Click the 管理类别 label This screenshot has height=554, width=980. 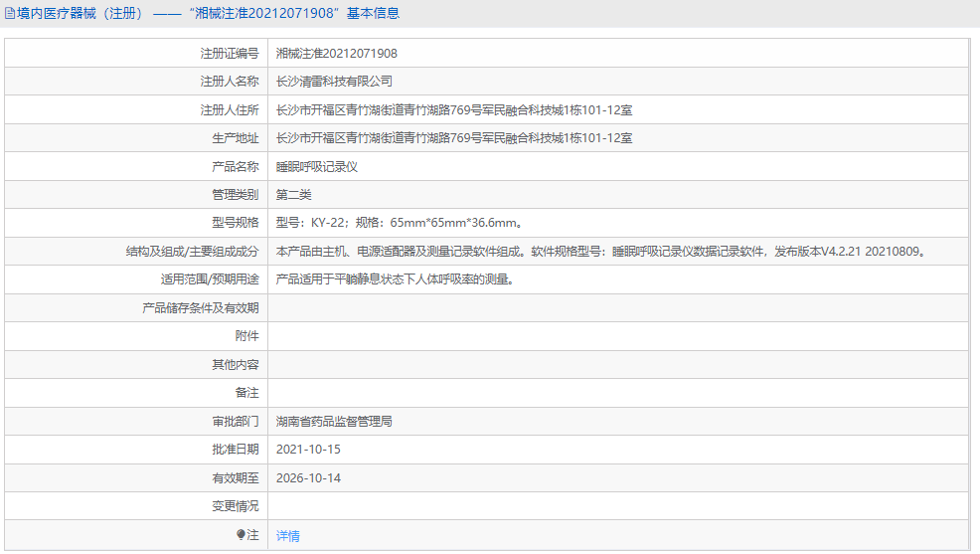(235, 195)
